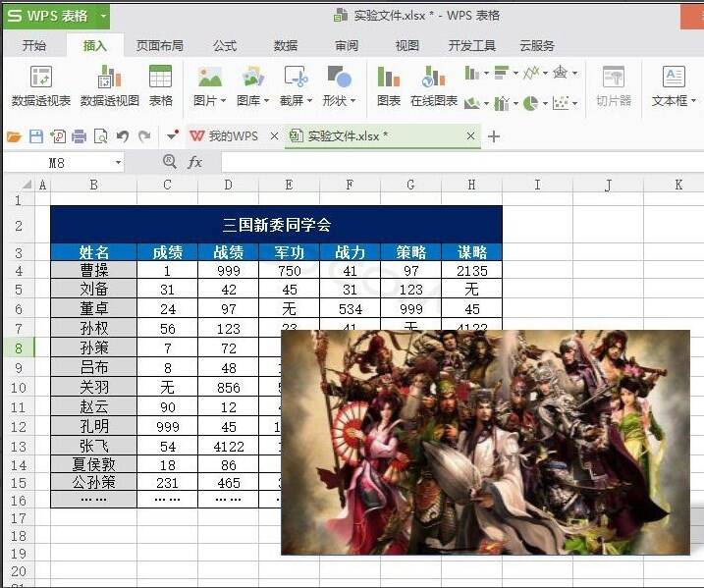Expand the 截屏 dropdown arrow
The height and width of the screenshot is (588, 704).
coord(309,101)
